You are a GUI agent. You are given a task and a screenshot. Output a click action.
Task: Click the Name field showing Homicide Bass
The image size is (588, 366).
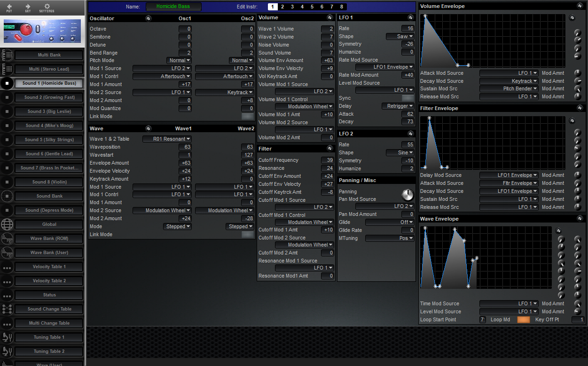coord(173,7)
